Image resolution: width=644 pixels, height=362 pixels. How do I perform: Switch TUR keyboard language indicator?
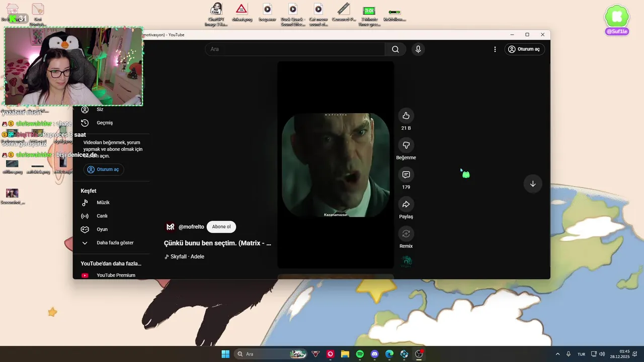point(581,354)
